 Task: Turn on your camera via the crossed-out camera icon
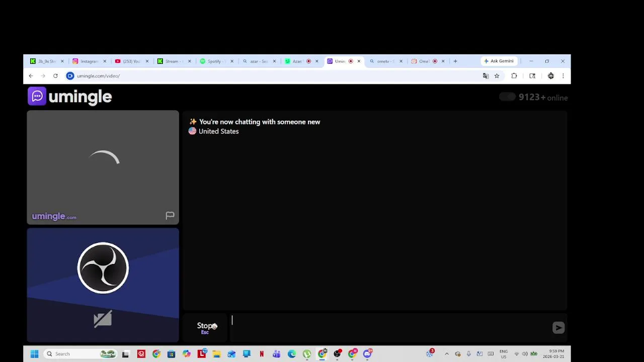point(103,320)
